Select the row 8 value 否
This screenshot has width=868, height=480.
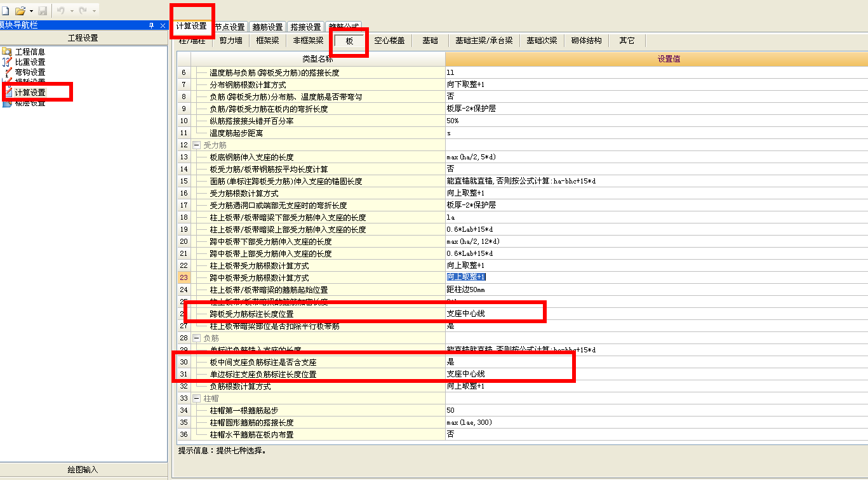coord(657,97)
